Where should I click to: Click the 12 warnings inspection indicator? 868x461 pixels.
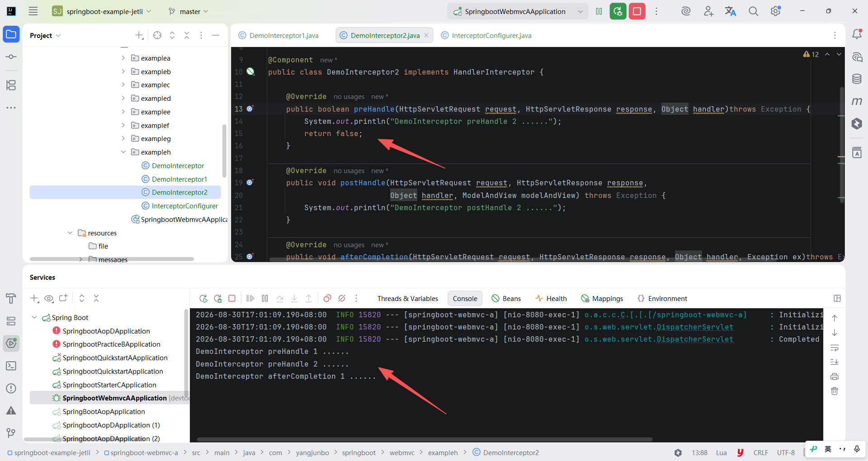click(x=811, y=54)
